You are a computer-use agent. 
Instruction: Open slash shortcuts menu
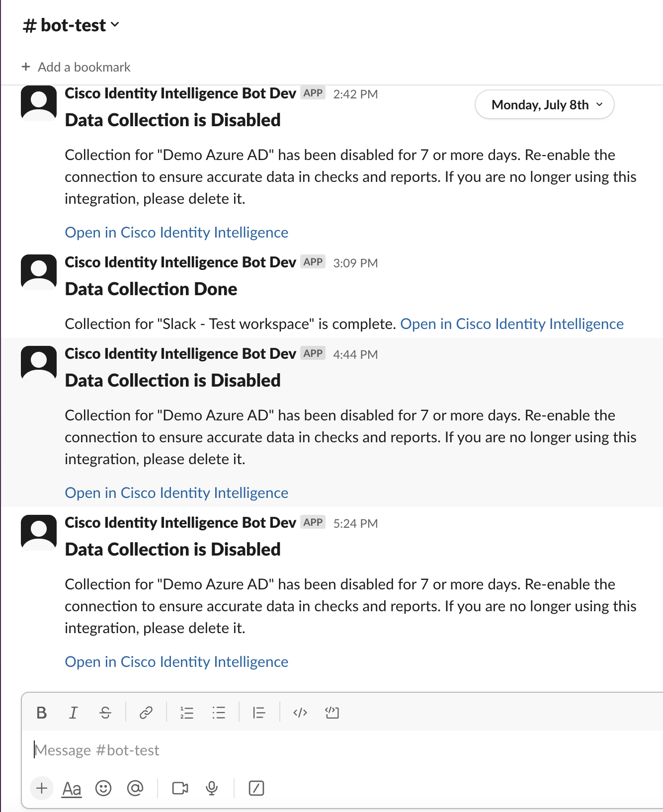256,788
